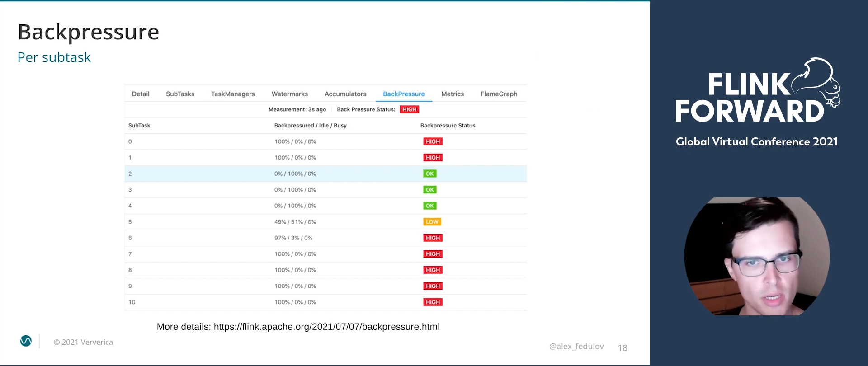This screenshot has height=366, width=868.
Task: Click '0% / 100% / 0%' in subtask 2 row
Action: coord(295,174)
